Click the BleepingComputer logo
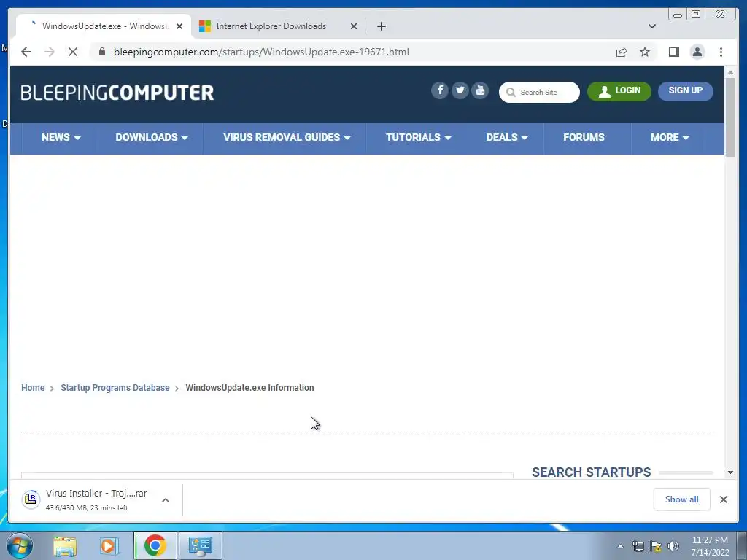The image size is (747, 560). tap(117, 93)
